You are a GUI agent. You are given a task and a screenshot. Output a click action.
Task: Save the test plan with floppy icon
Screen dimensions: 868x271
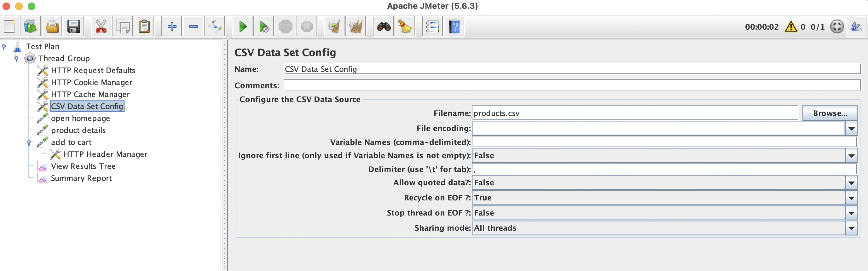(73, 26)
